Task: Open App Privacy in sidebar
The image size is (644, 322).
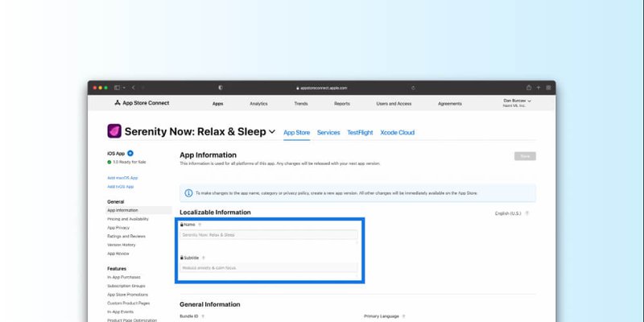Action: pos(118,228)
